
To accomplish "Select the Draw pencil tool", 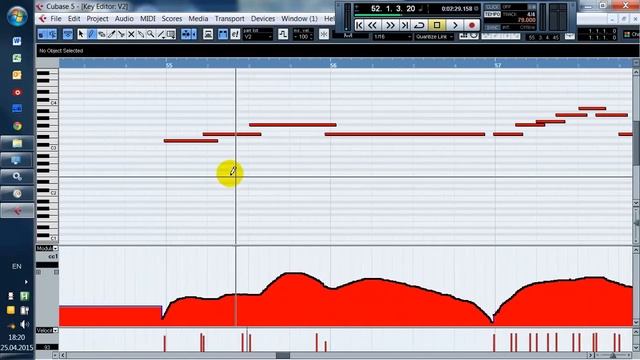I will [x=91, y=34].
